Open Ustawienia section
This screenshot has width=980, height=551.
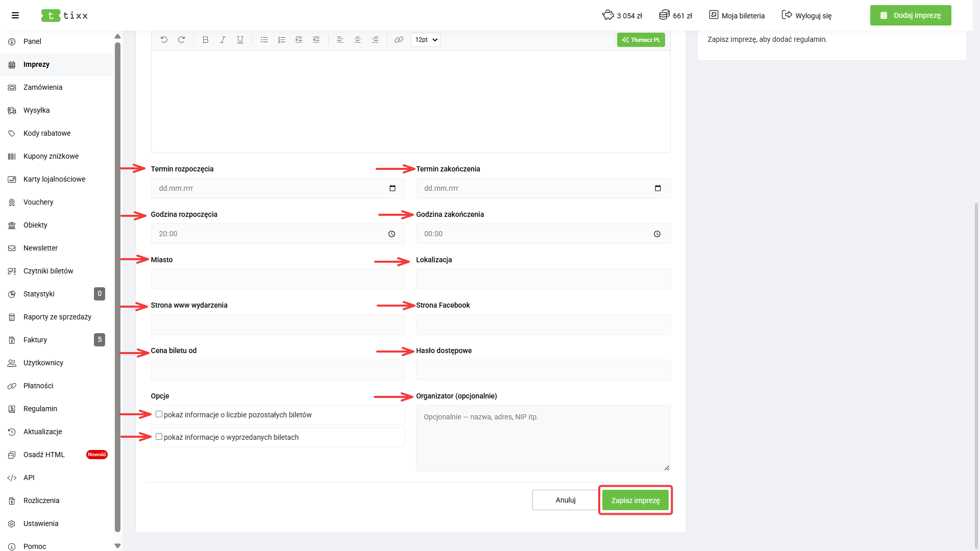[56, 523]
